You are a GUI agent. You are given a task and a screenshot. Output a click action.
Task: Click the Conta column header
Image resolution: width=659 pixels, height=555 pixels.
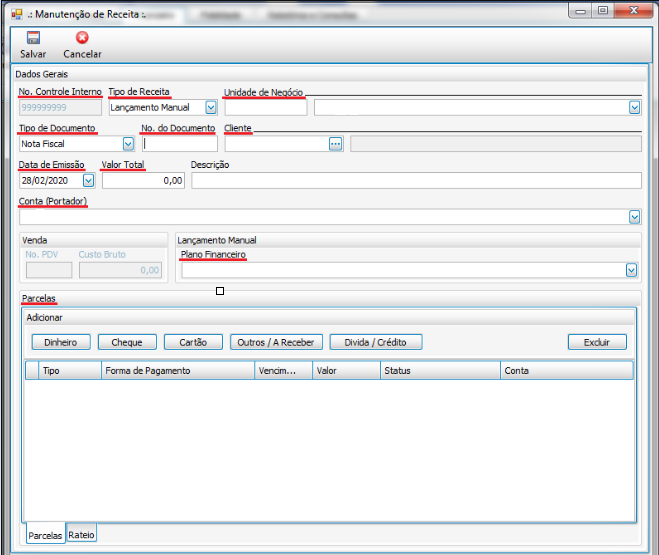pos(567,371)
